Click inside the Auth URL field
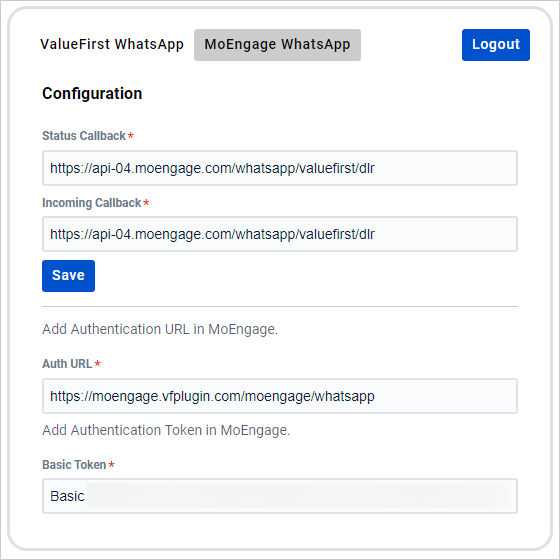This screenshot has height=560, width=560. (x=280, y=396)
